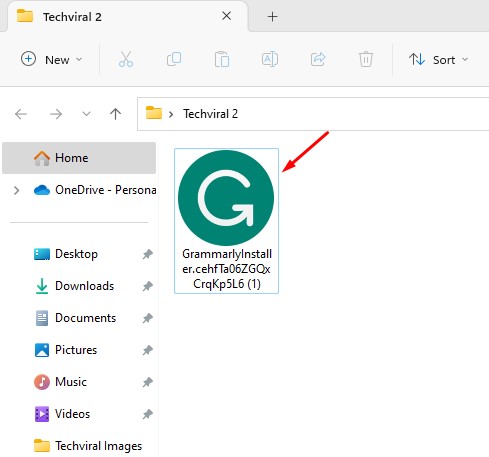This screenshot has width=489, height=457.
Task: Click the Paste clipboard icon
Action: click(222, 59)
